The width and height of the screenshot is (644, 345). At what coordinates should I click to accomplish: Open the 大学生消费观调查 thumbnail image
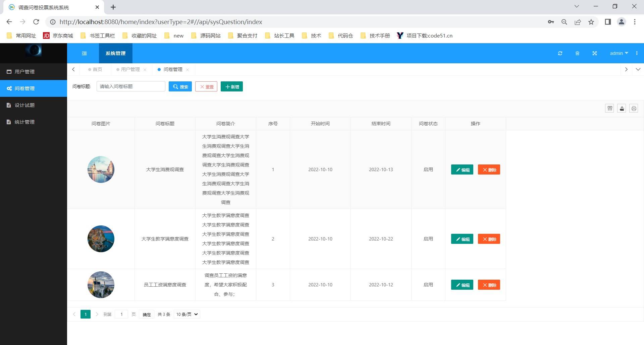[x=101, y=169]
